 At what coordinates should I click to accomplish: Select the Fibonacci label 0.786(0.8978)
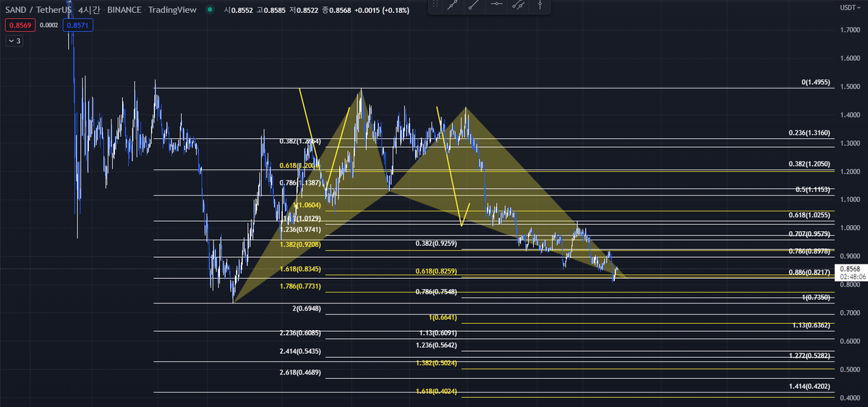click(x=809, y=251)
